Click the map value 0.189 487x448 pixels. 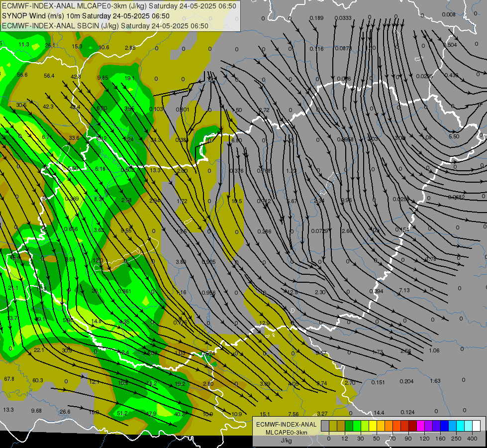[x=316, y=18]
